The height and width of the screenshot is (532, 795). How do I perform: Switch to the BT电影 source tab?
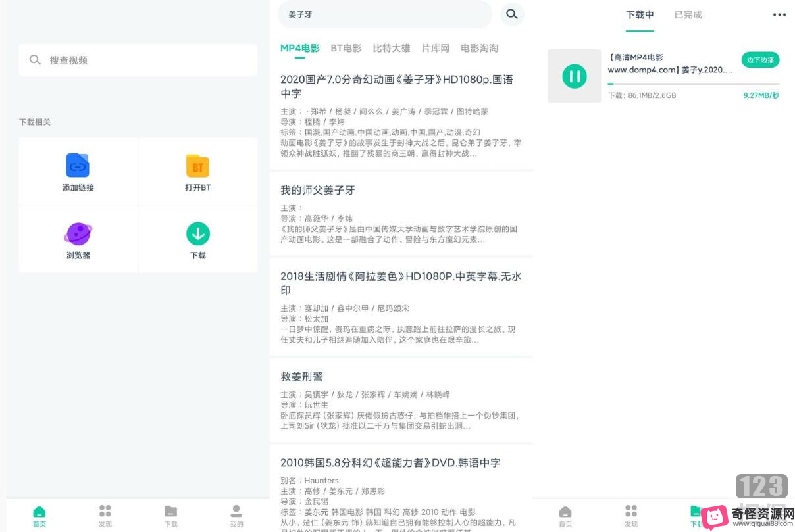click(346, 48)
